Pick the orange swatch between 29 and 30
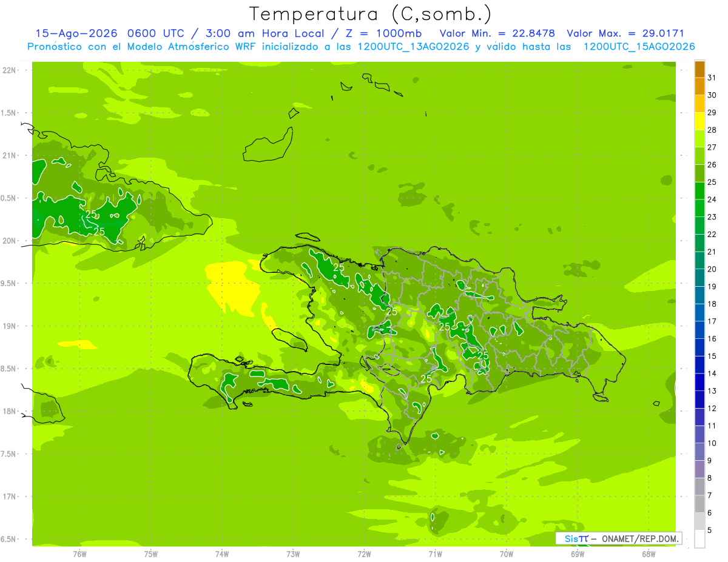 click(x=700, y=104)
